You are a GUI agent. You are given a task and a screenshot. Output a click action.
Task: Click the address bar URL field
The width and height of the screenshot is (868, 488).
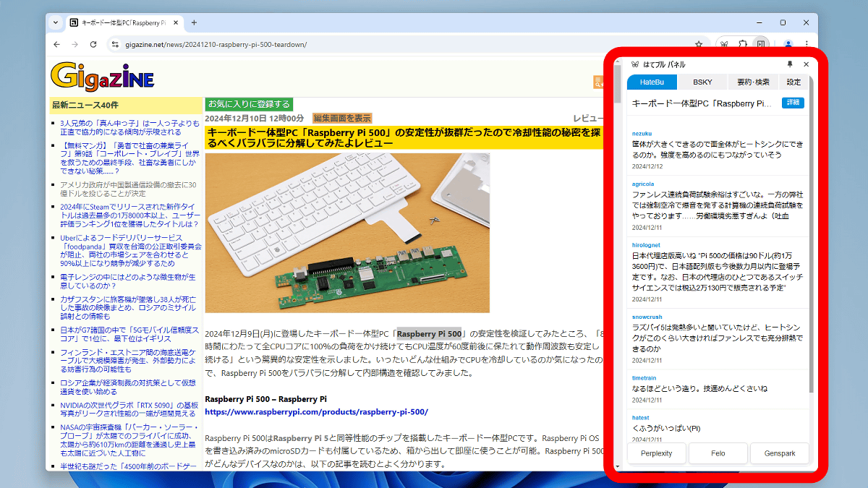[x=398, y=44]
